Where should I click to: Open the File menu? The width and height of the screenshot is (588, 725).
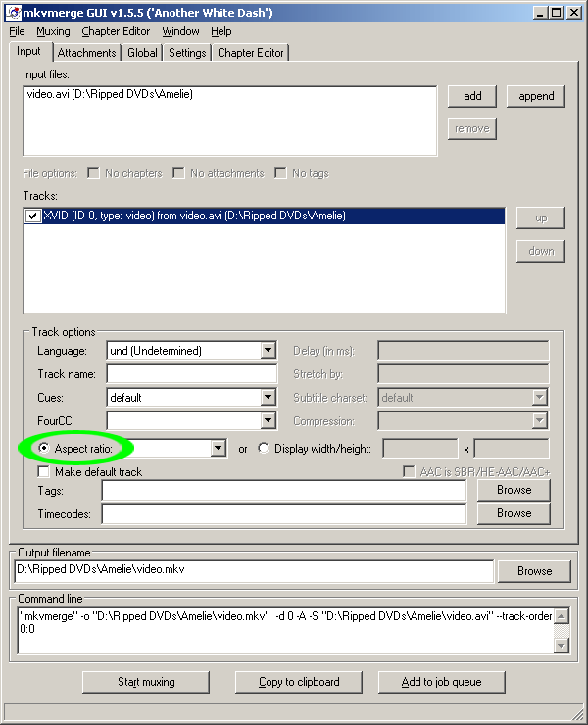pyautogui.click(x=17, y=31)
